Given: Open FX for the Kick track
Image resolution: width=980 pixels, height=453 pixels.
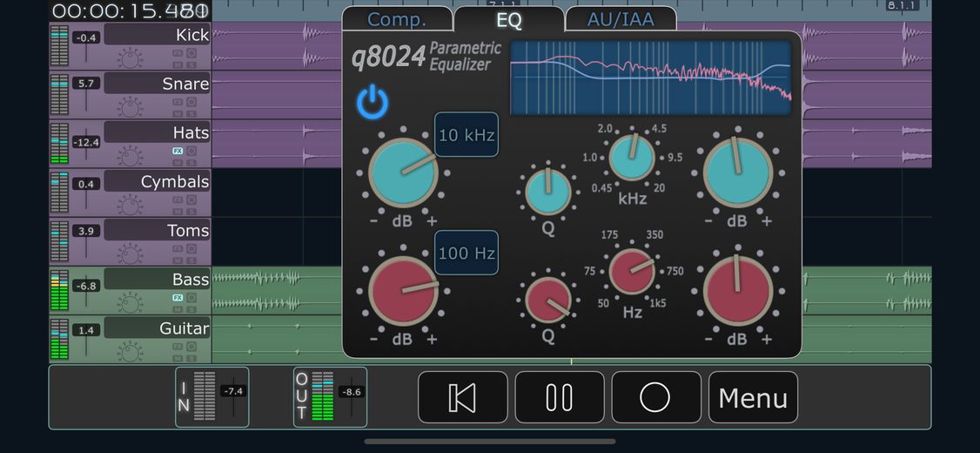Looking at the screenshot, I should [x=178, y=53].
